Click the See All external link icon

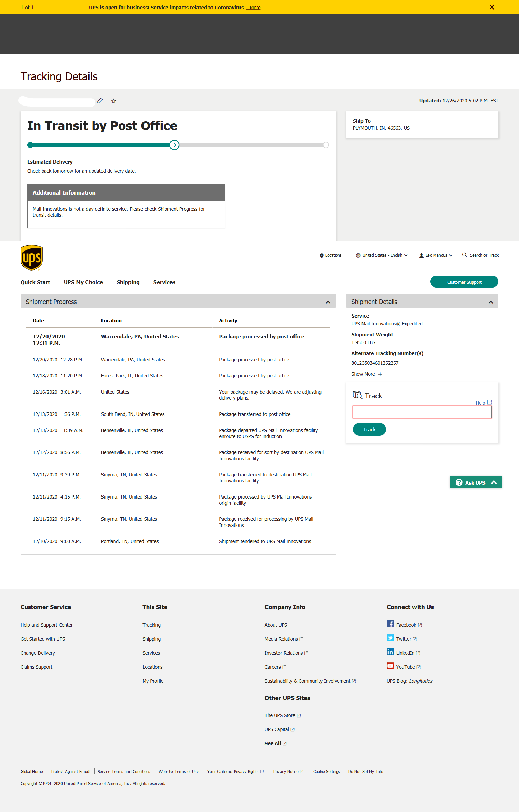(x=285, y=744)
